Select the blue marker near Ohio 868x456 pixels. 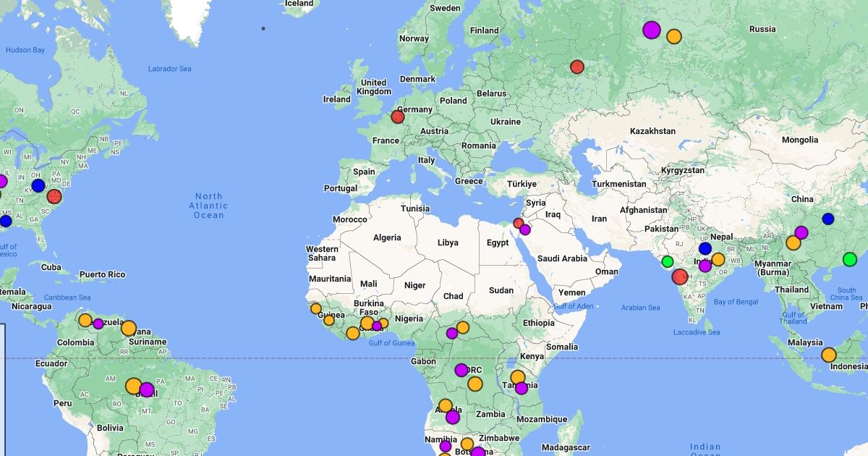[x=38, y=185]
